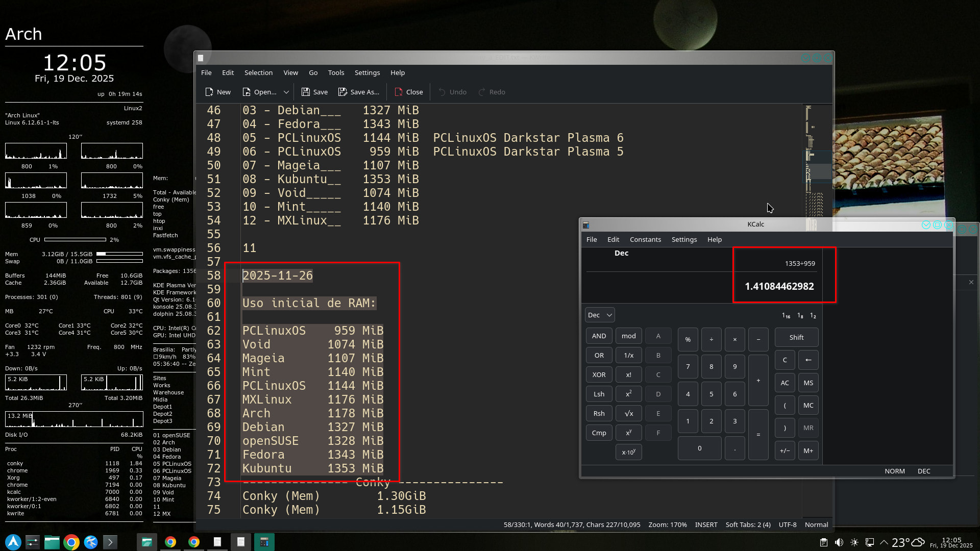Open the Tools menu in KWrite
The height and width of the screenshot is (551, 980).
pos(336,72)
